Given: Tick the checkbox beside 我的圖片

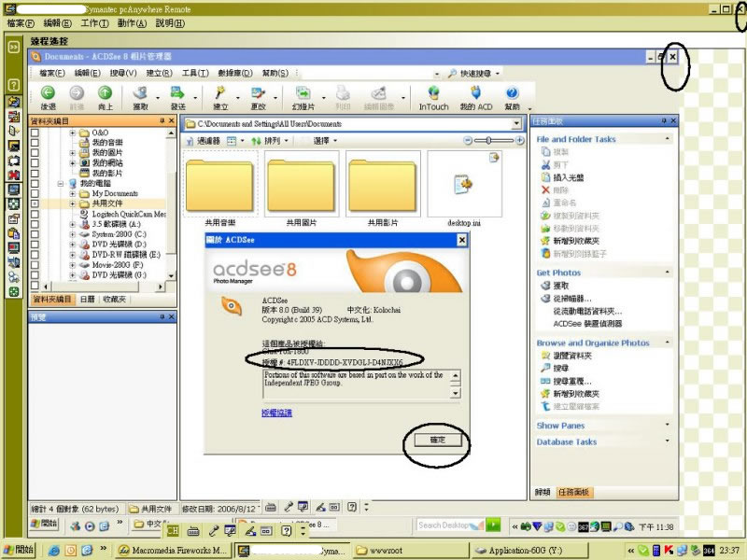Looking at the screenshot, I should (35, 153).
